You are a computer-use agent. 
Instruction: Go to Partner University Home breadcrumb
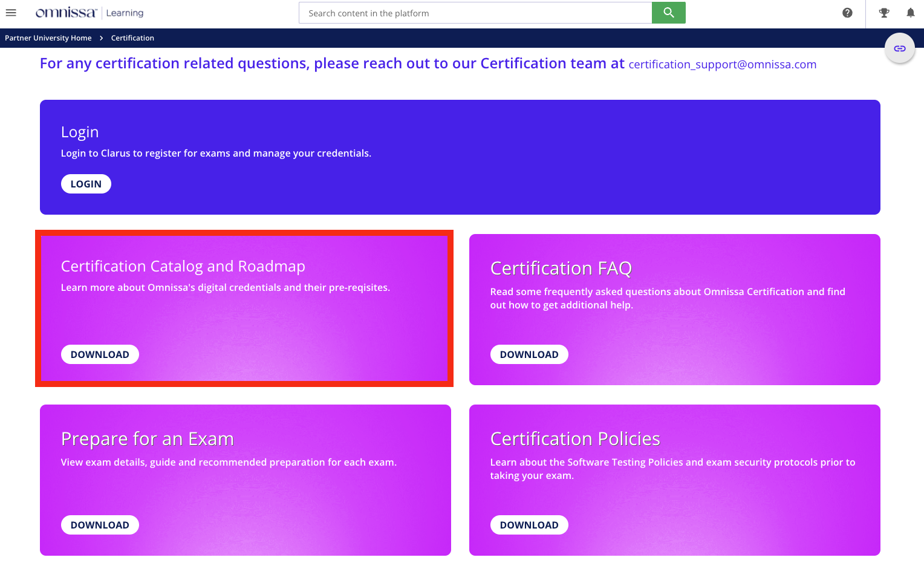click(48, 38)
